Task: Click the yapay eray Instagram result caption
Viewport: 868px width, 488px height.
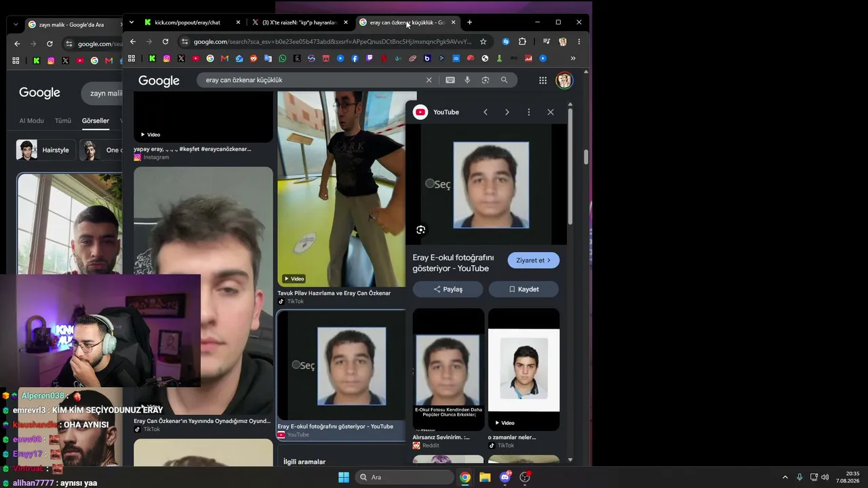Action: pyautogui.click(x=193, y=149)
